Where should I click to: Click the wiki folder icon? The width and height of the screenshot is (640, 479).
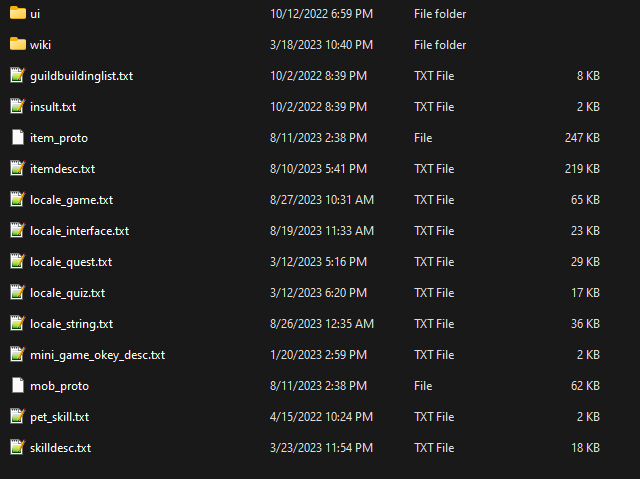(17, 45)
